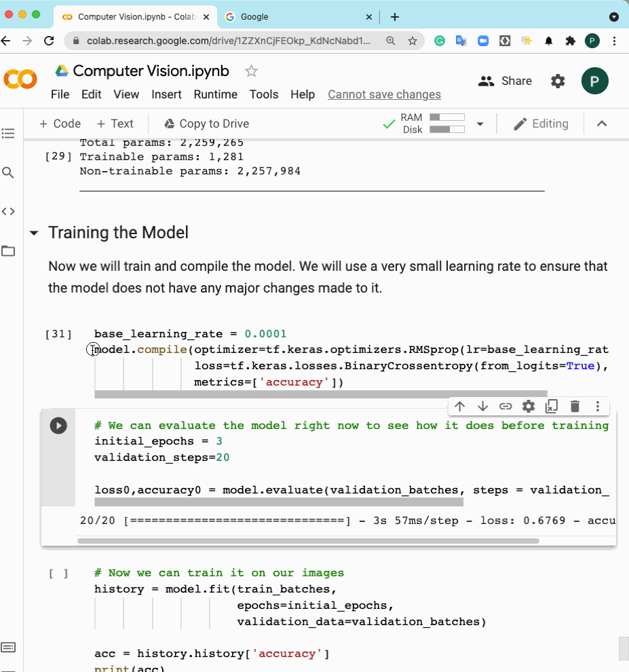Image resolution: width=629 pixels, height=672 pixels.
Task: Copy link to cell icon
Action: click(506, 407)
